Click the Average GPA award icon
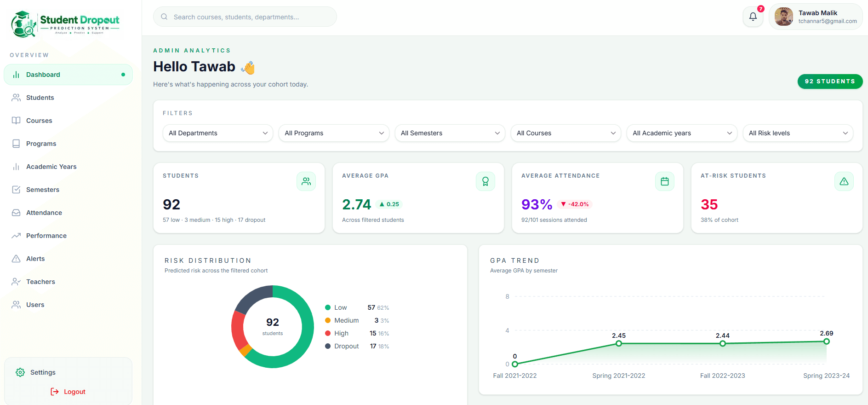The height and width of the screenshot is (405, 868). [x=485, y=181]
